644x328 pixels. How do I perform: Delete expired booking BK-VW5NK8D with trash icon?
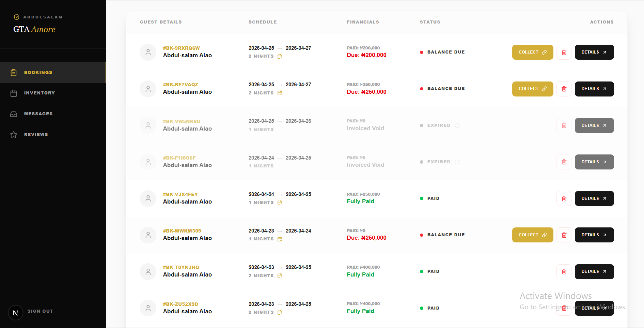564,125
